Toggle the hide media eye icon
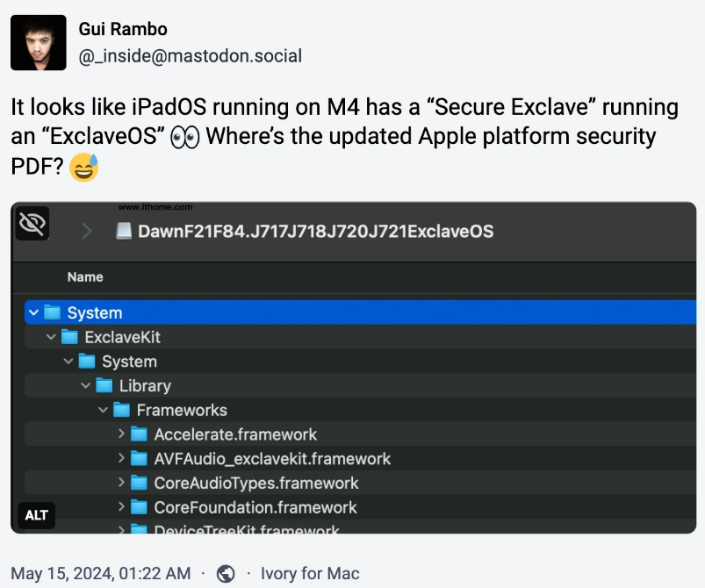 coord(32,224)
